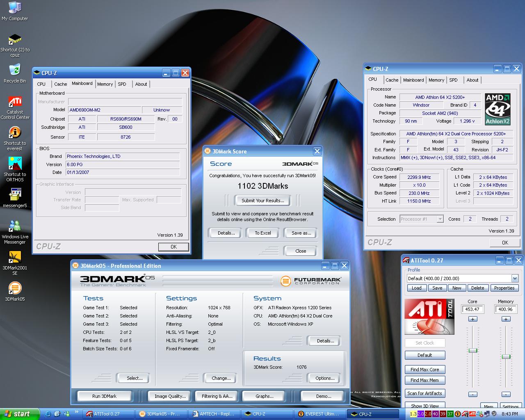Click the ATI Tool logo image
525x420 pixels.
click(x=429, y=317)
